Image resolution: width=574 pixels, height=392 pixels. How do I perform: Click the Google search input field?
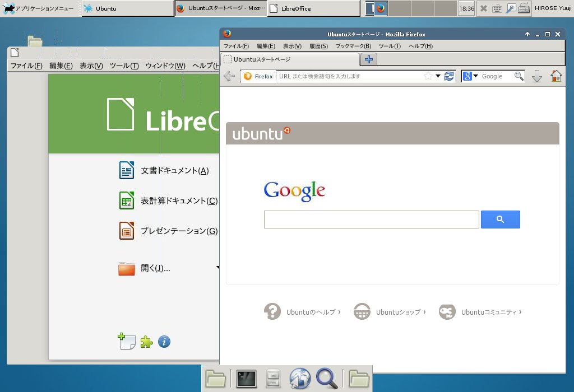(371, 220)
